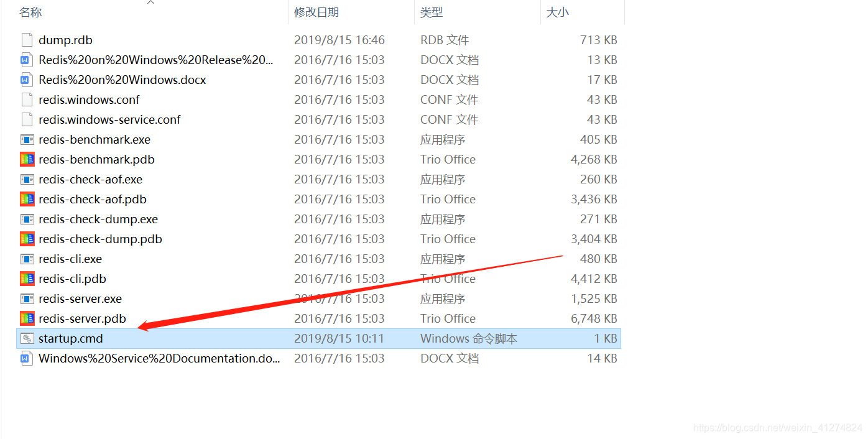
Task: Click the 405 KB size of redis-benchmark.exe
Action: pyautogui.click(x=599, y=140)
